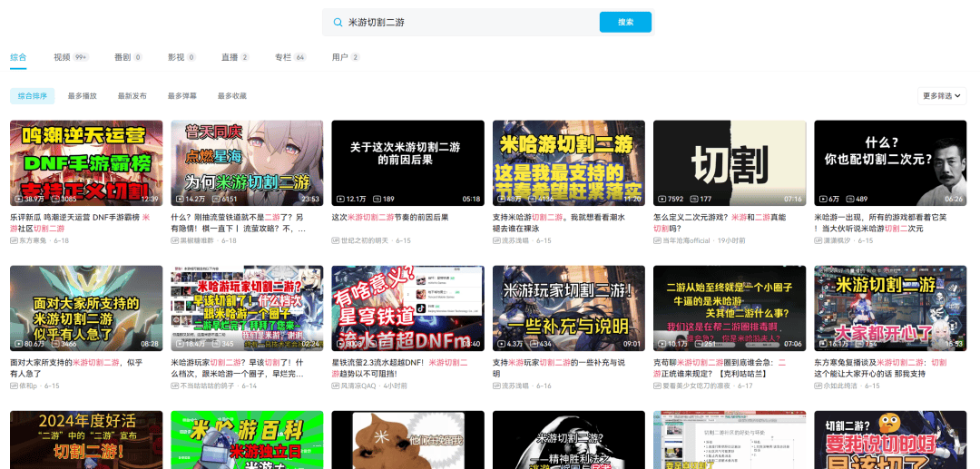Viewport: 980px width, 469px height.
Task: Click UP badge icon beside 爱看美少女吃刀的凛夜
Action: click(658, 386)
